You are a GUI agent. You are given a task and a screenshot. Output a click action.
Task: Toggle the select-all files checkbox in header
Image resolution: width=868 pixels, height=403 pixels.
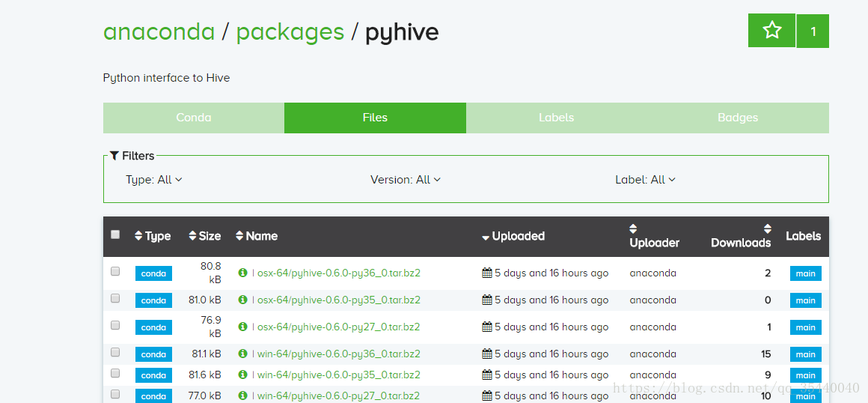click(x=115, y=234)
